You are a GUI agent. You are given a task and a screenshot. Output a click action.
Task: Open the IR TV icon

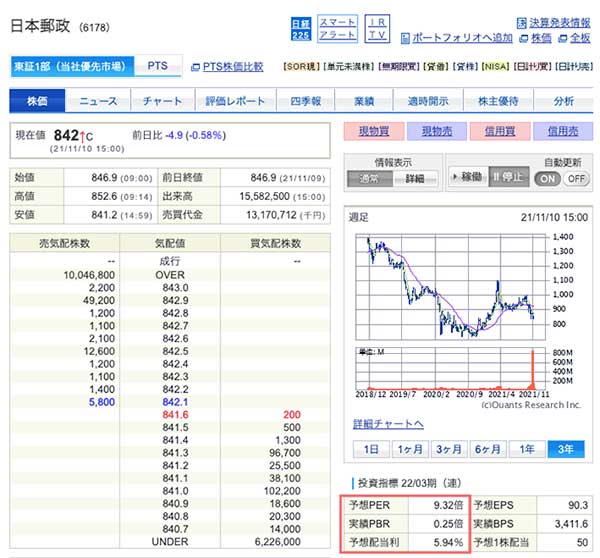(x=377, y=28)
